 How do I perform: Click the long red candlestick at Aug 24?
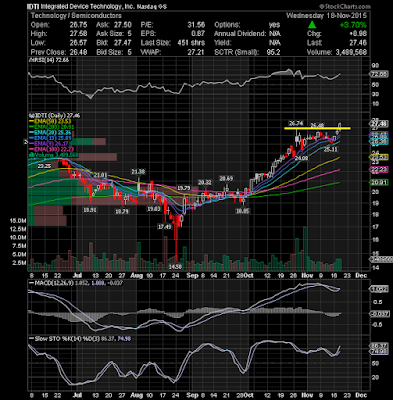tap(175, 237)
